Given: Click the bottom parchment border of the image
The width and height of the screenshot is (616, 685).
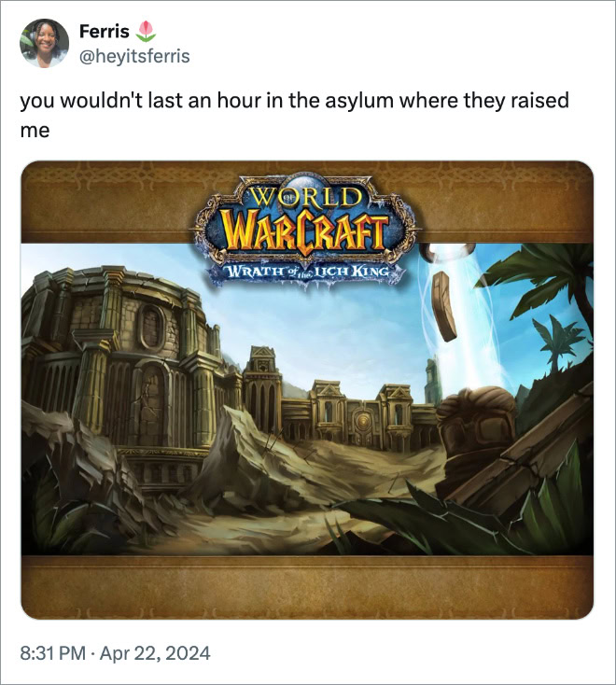Looking at the screenshot, I should pos(307,588).
